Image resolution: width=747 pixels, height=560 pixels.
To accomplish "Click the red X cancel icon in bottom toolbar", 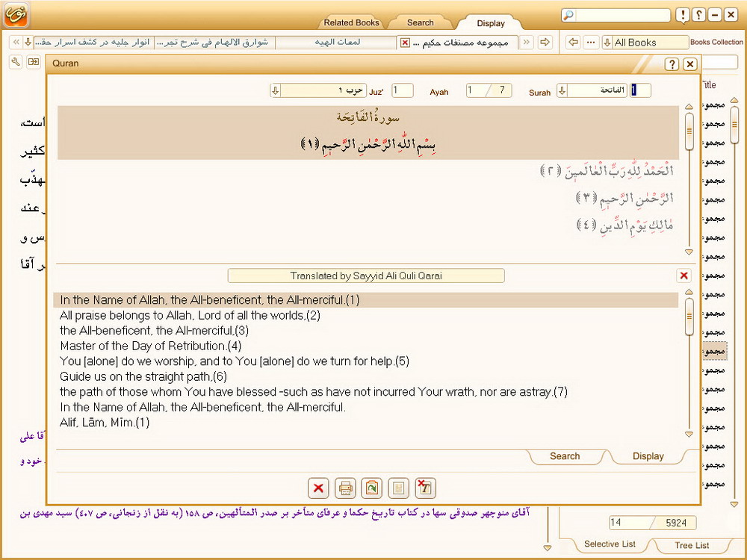I will click(318, 488).
